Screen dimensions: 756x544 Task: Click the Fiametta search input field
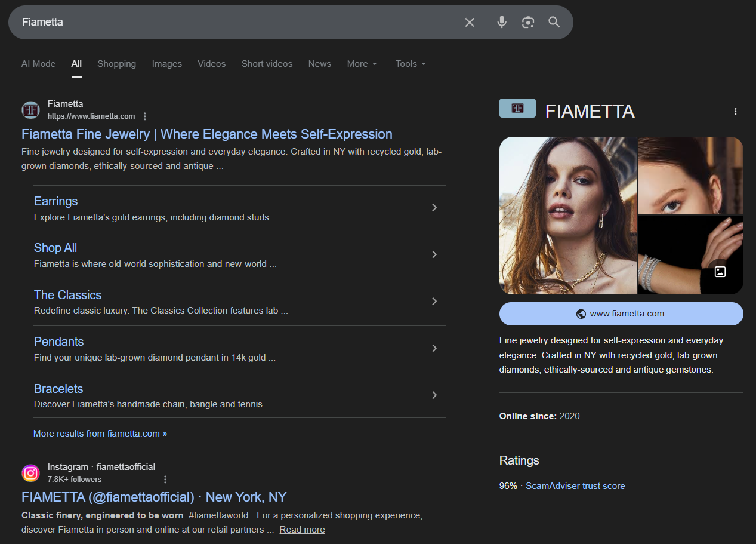click(239, 22)
